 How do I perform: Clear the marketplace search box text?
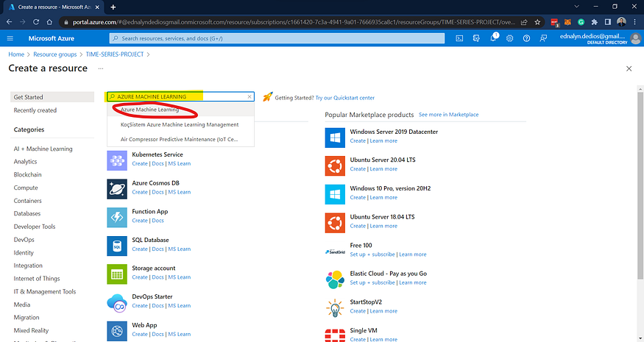tap(250, 97)
